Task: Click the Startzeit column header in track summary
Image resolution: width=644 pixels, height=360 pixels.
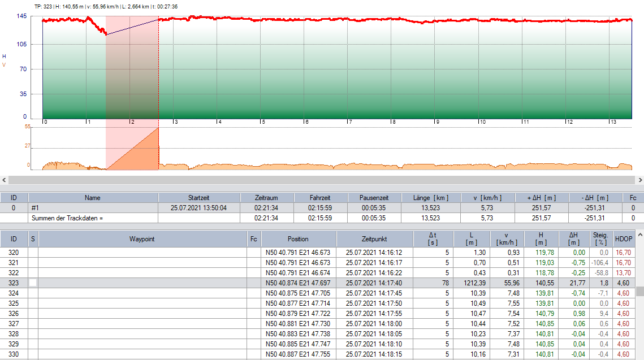Action: tap(199, 198)
